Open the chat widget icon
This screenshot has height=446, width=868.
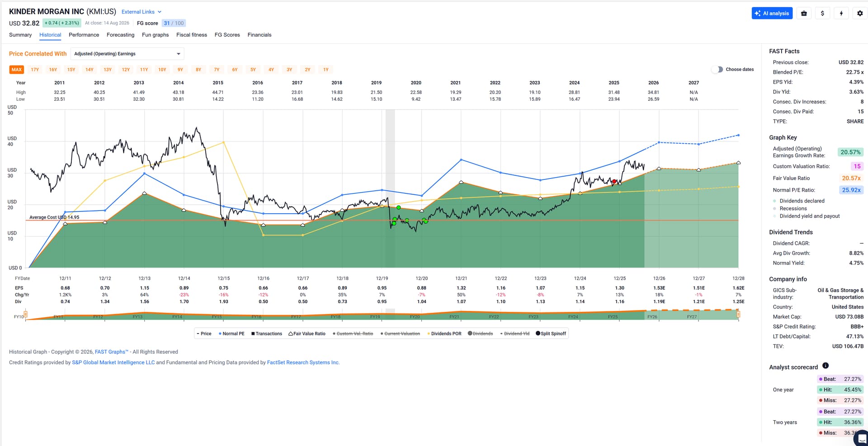[x=862, y=438]
